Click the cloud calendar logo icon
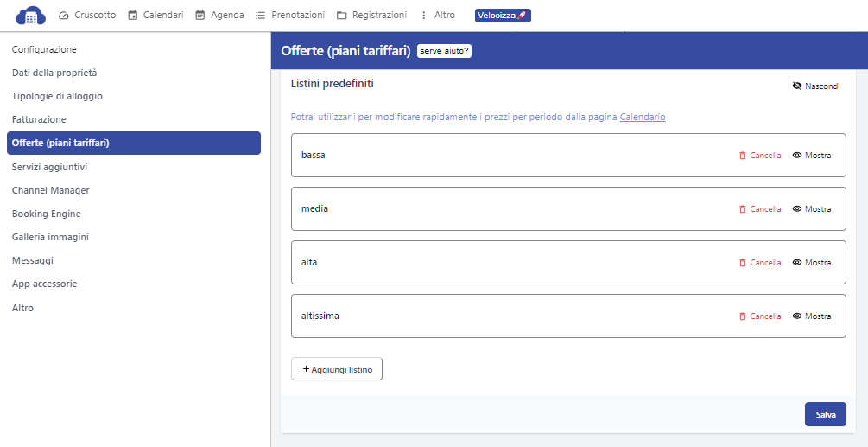 click(x=30, y=16)
